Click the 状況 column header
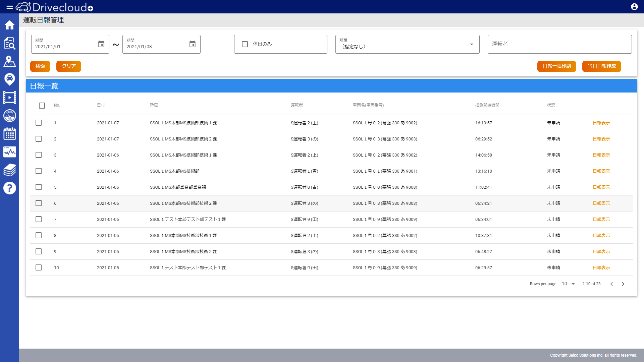Viewport: 644px width, 362px height. [551, 105]
